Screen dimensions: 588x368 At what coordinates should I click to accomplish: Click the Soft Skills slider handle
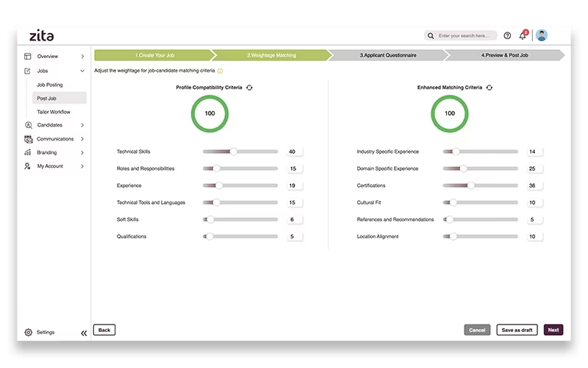pyautogui.click(x=210, y=219)
